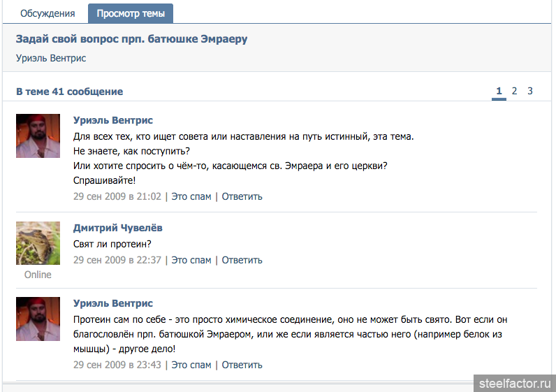The image size is (556, 392).
Task: Jump to page 3 of the topic
Action: [x=530, y=91]
